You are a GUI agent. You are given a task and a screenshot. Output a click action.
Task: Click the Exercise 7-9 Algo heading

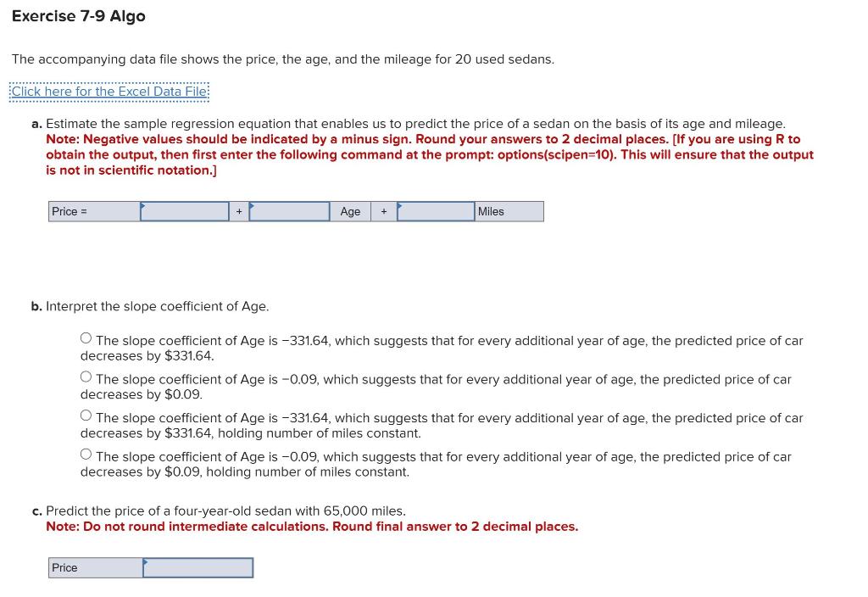pos(78,15)
